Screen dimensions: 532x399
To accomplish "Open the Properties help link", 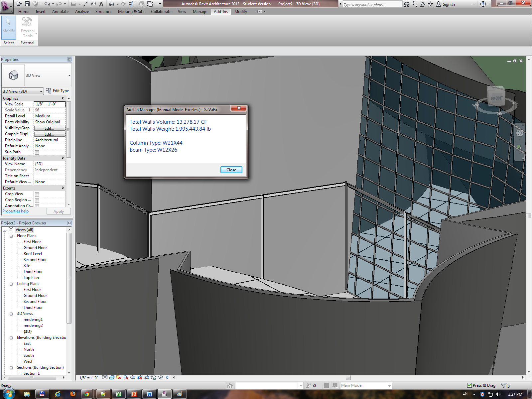I will [x=15, y=211].
